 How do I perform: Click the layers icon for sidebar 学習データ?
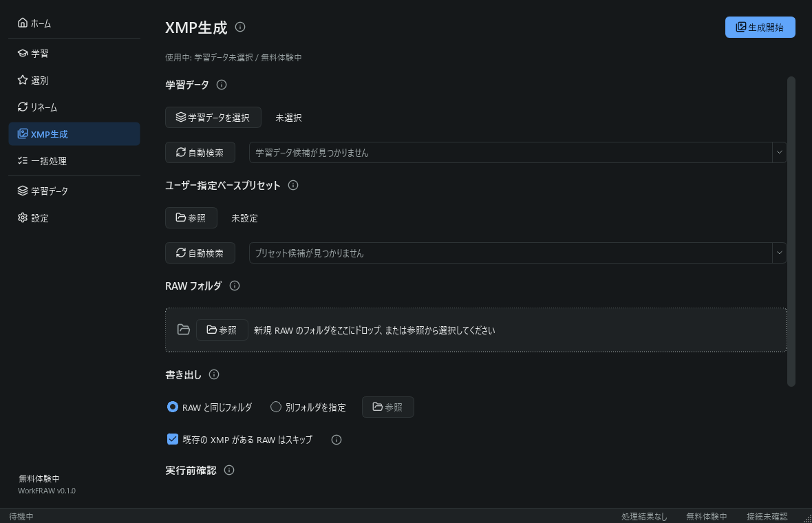(x=22, y=191)
